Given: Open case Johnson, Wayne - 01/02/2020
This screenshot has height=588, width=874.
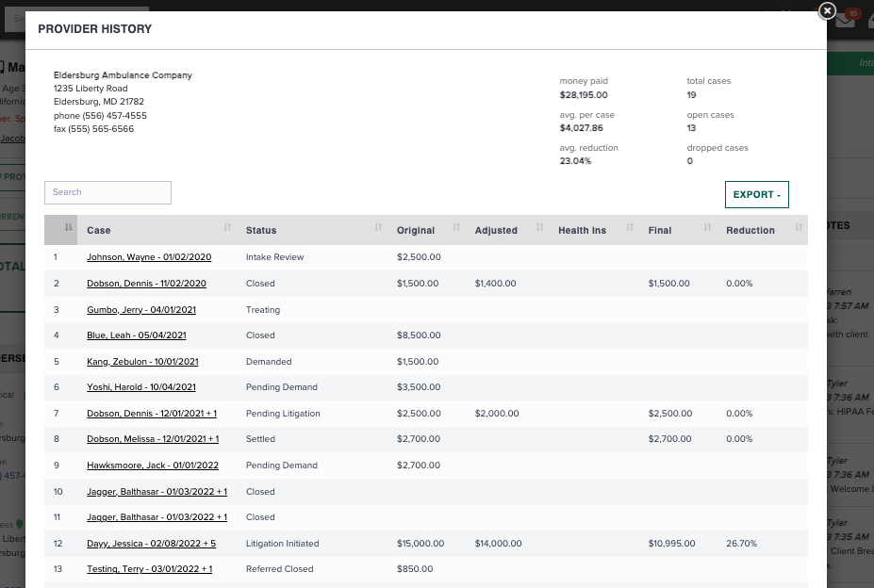Looking at the screenshot, I should pos(149,257).
